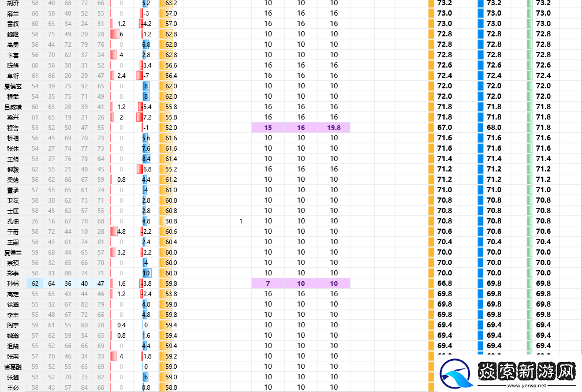Select the red bar value 4.8 for 于毒
This screenshot has width=582, height=392.
coord(121,232)
